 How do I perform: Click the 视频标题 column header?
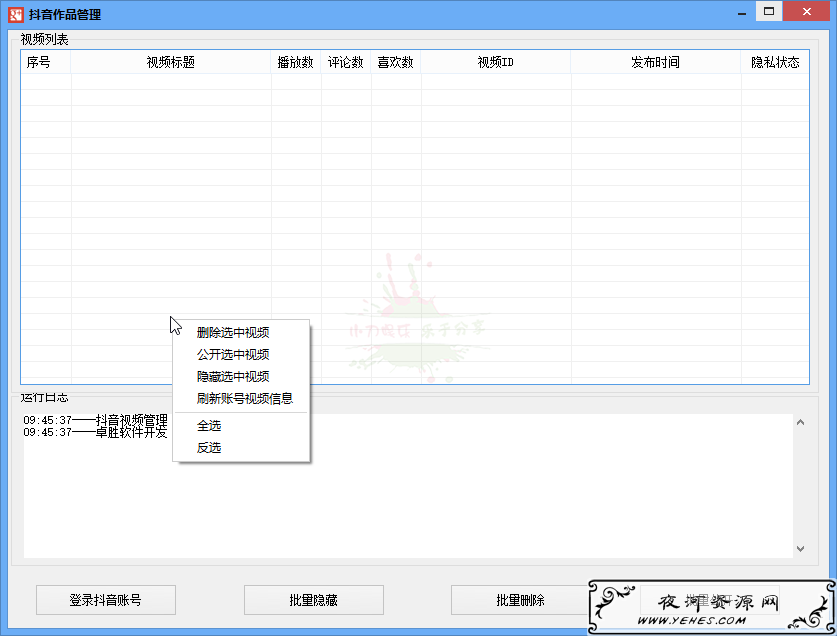[x=171, y=62]
